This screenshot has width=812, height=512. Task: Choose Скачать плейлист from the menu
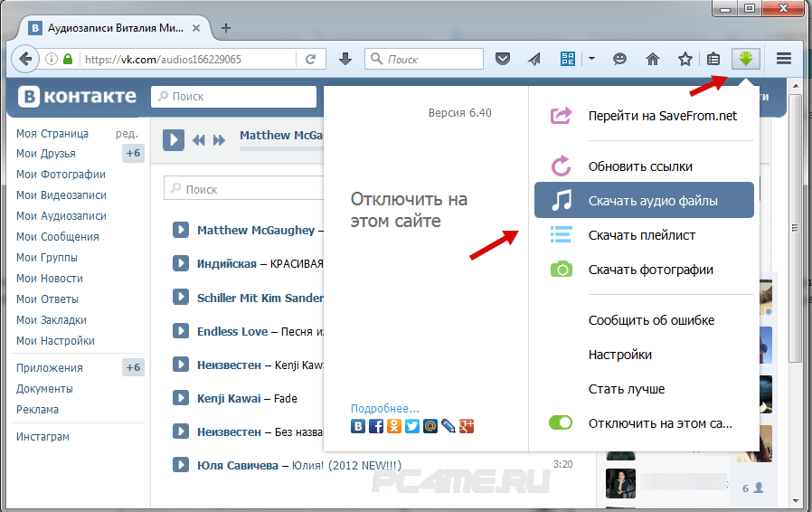[x=643, y=235]
